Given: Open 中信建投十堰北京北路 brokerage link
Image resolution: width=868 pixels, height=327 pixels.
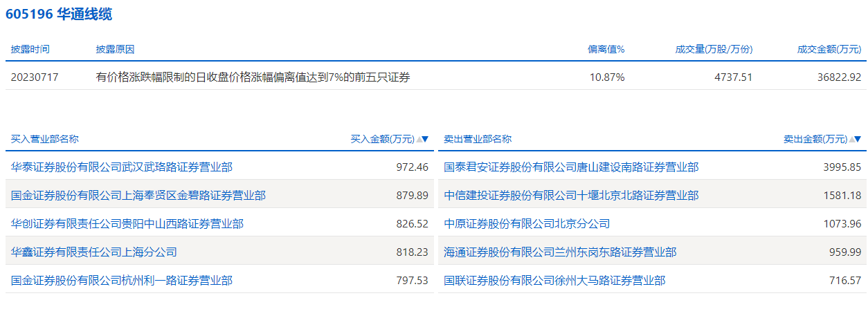Looking at the screenshot, I should [571, 196].
